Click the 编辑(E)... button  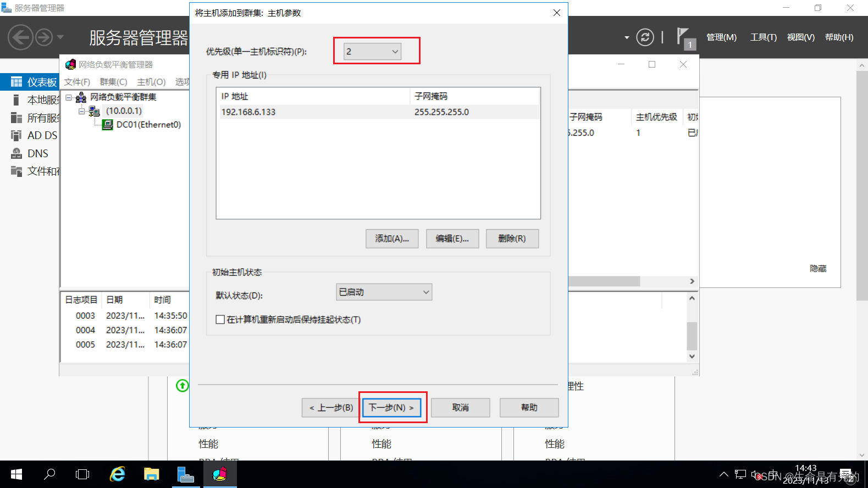452,239
